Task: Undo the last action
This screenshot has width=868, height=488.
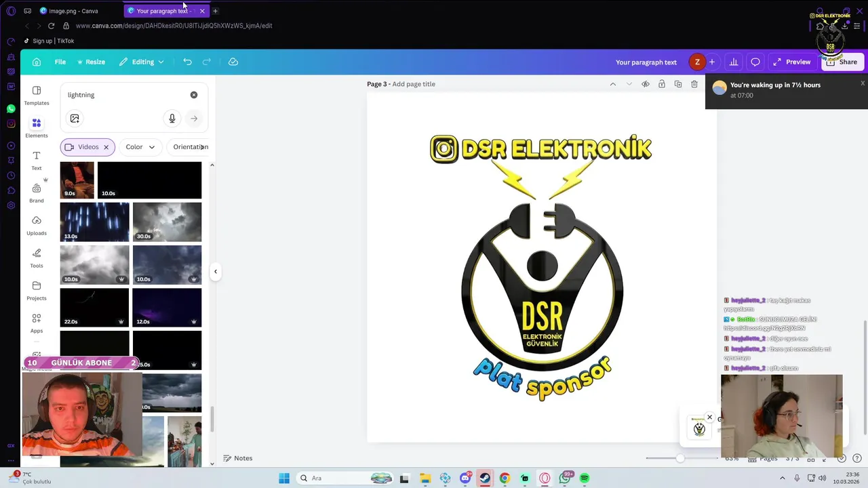Action: tap(187, 62)
